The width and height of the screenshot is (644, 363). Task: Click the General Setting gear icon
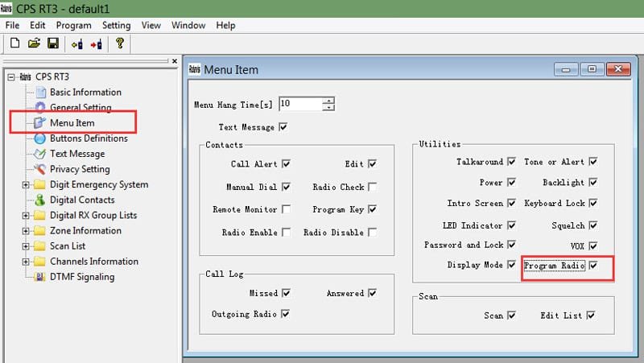point(39,107)
